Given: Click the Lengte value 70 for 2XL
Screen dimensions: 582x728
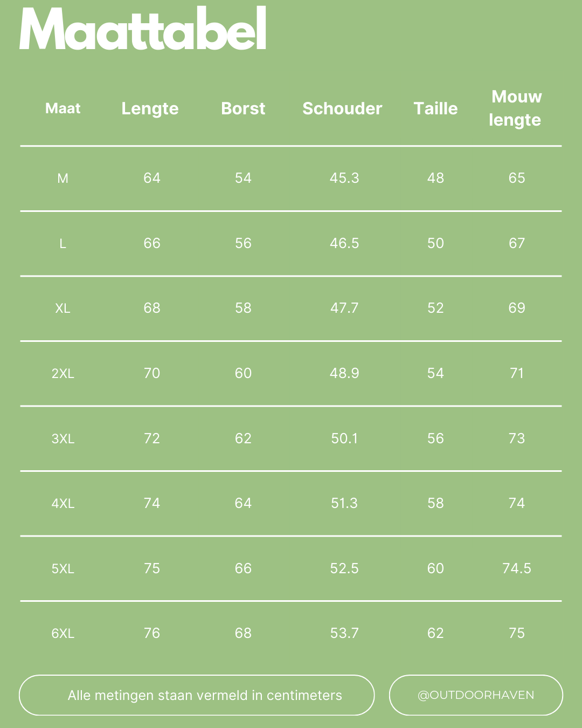Looking at the screenshot, I should click(152, 373).
